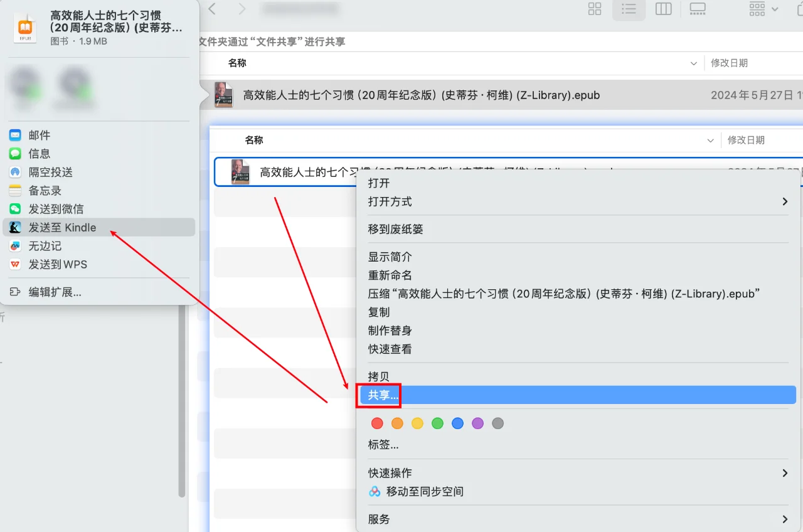Select 发送到微信 in the share panel

pyautogui.click(x=99, y=209)
